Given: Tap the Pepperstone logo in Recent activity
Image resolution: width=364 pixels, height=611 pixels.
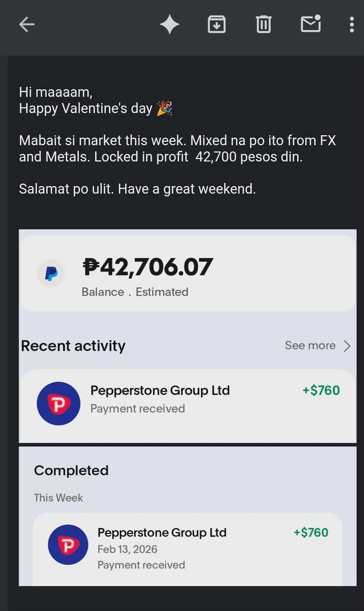Looking at the screenshot, I should pyautogui.click(x=58, y=403).
